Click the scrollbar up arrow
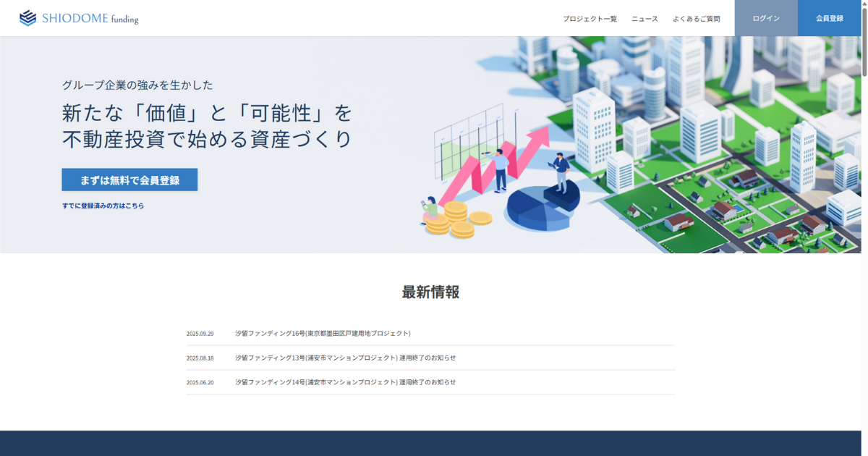Image resolution: width=868 pixels, height=456 pixels. pos(863,4)
